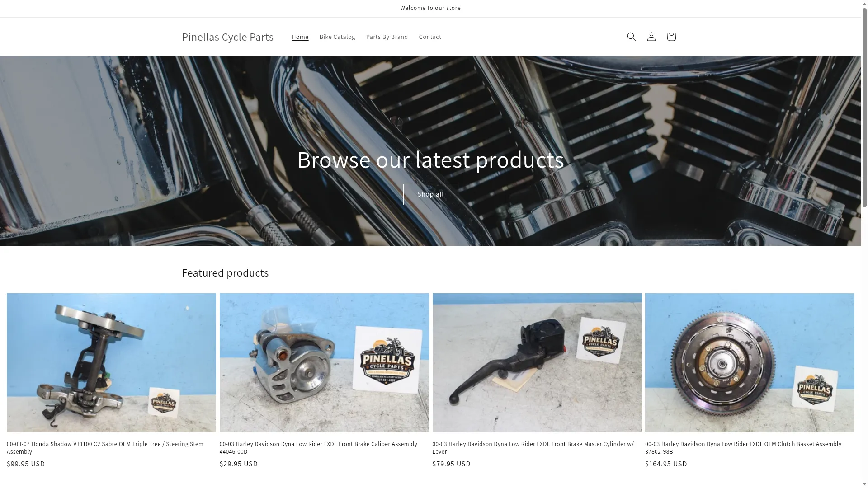The image size is (868, 488).
Task: Click the Browse our latest products heading
Action: (x=430, y=160)
